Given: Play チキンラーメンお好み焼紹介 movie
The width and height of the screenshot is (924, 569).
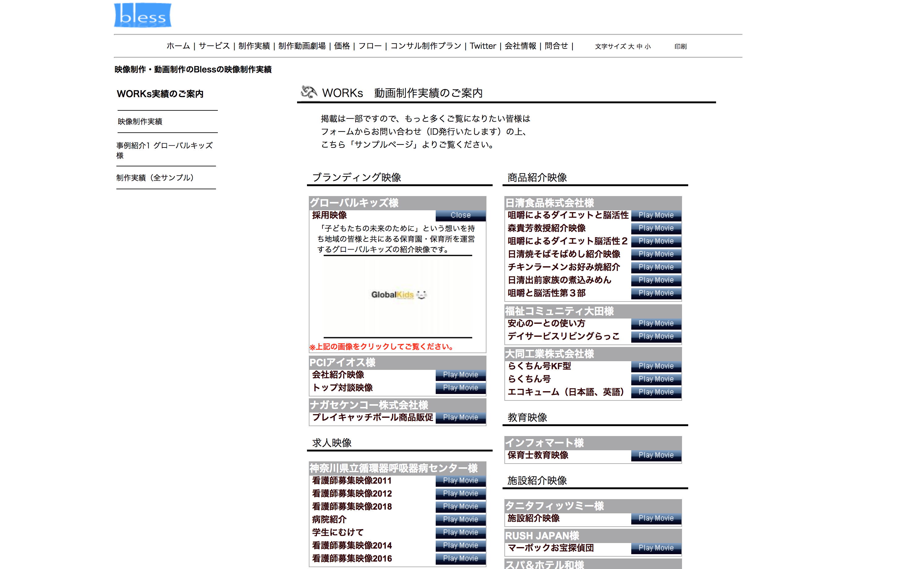Looking at the screenshot, I should click(656, 267).
